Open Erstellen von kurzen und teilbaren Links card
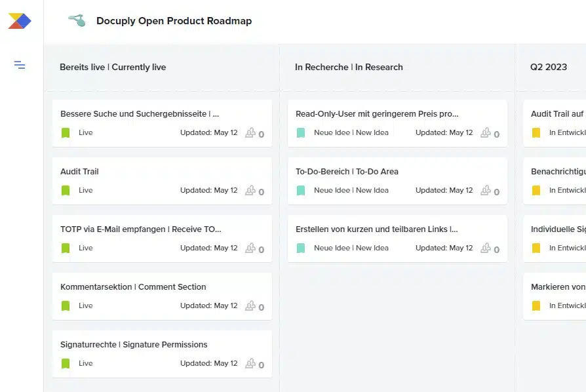The height and width of the screenshot is (392, 586). pos(376,229)
